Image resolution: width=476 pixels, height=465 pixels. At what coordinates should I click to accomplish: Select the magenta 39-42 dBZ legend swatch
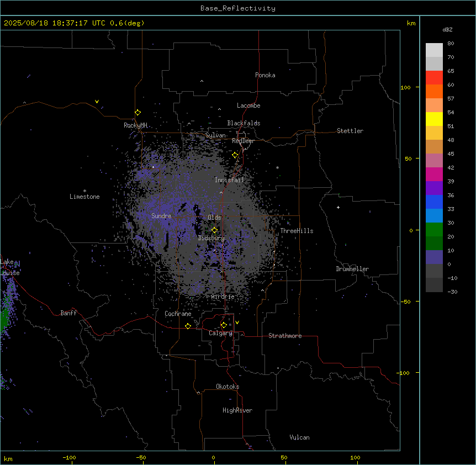point(434,174)
